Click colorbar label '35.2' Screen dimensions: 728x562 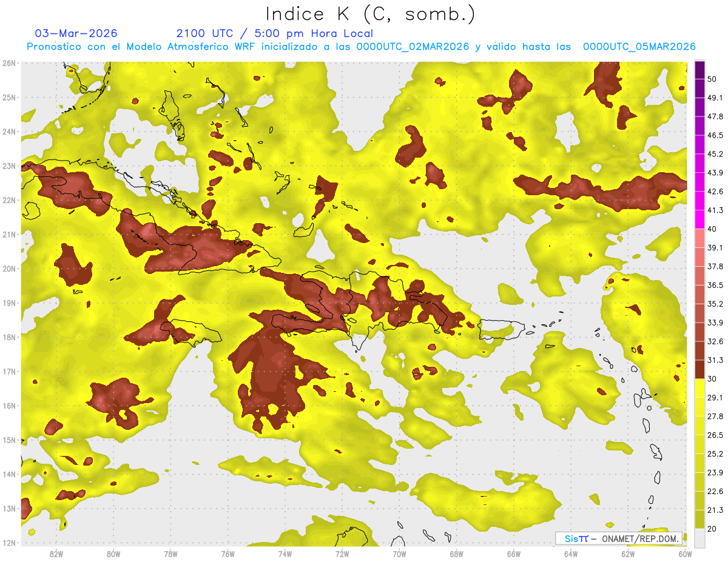point(715,304)
